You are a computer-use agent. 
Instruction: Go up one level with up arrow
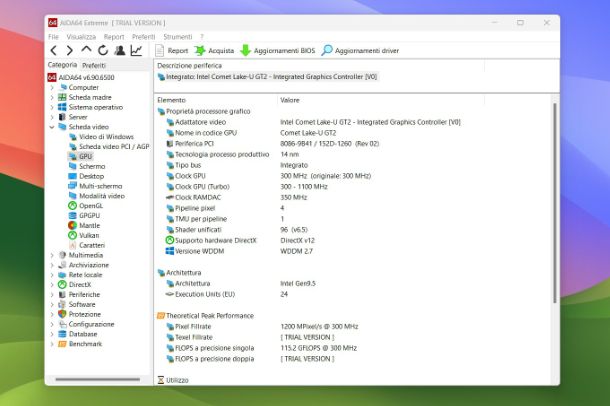point(86,50)
